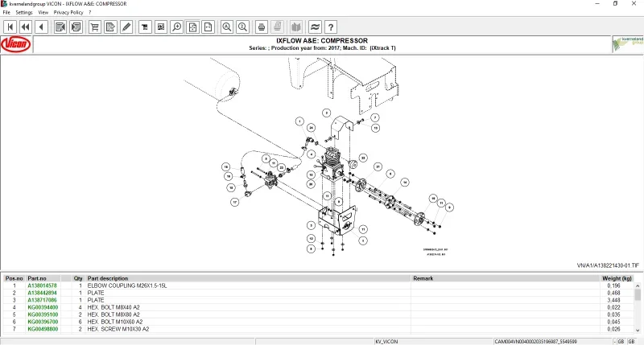Click the search A magnifier icon
This screenshot has width=644, height=345.
point(227,27)
